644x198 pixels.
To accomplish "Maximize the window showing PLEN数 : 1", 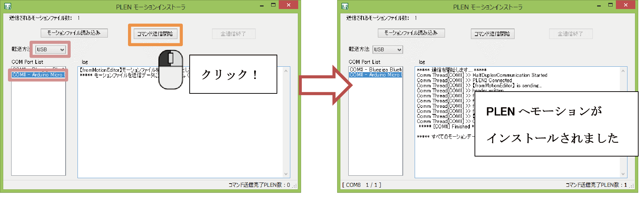I will tap(610, 5).
